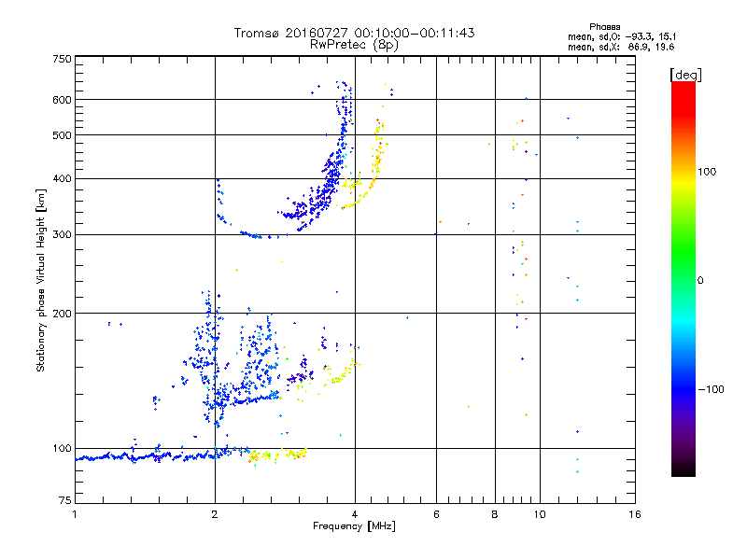
Task: Click the colorbar label '0'
Action: [x=699, y=281]
